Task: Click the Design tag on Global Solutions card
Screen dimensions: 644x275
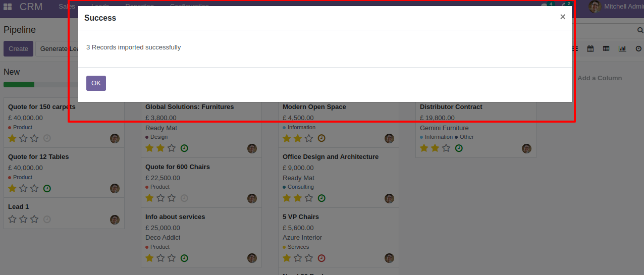Action: click(156, 137)
